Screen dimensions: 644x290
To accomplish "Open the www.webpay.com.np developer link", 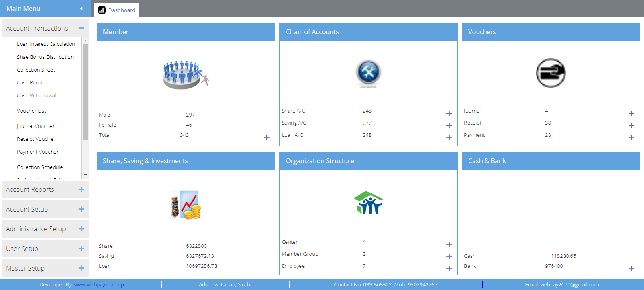I will 99,285.
